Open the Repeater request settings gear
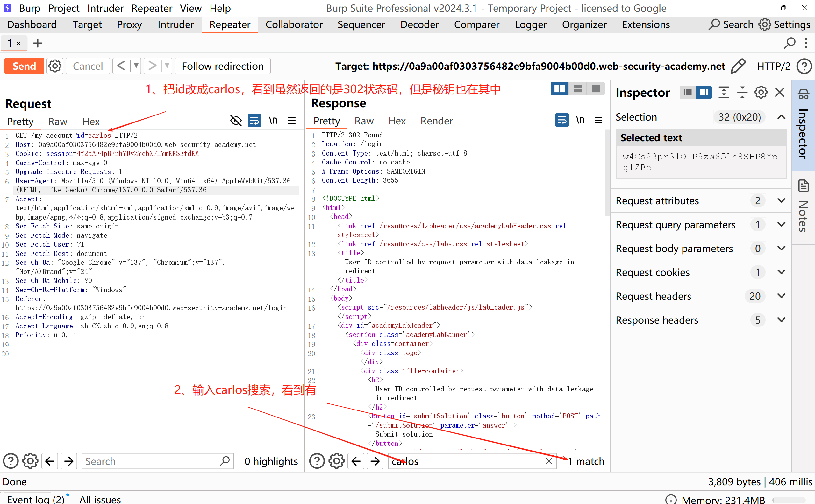 [55, 66]
